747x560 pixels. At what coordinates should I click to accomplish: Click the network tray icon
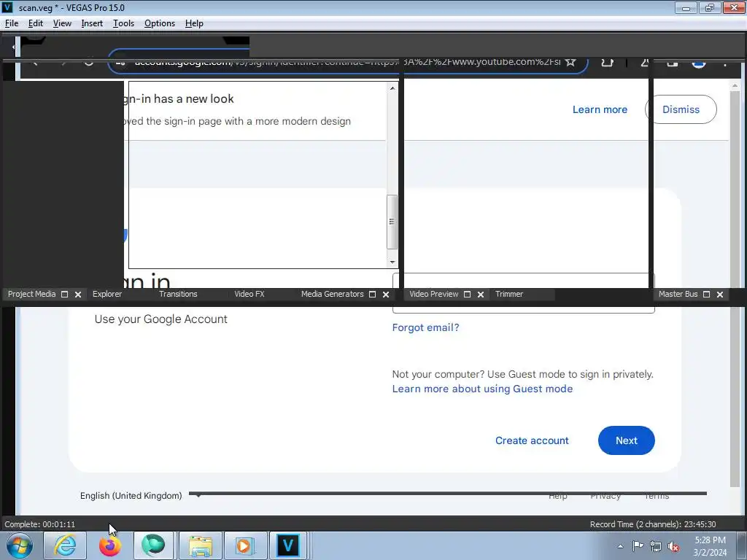pyautogui.click(x=656, y=546)
